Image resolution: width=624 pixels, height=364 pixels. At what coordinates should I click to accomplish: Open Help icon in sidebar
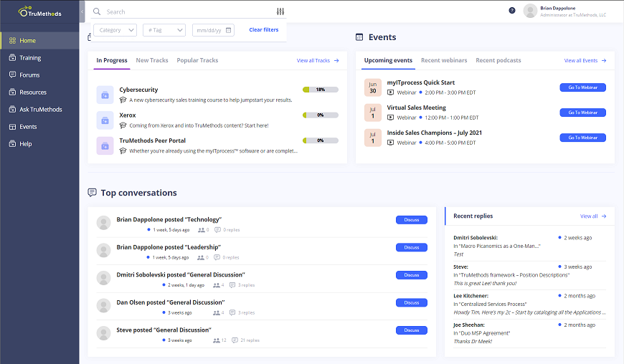12,144
